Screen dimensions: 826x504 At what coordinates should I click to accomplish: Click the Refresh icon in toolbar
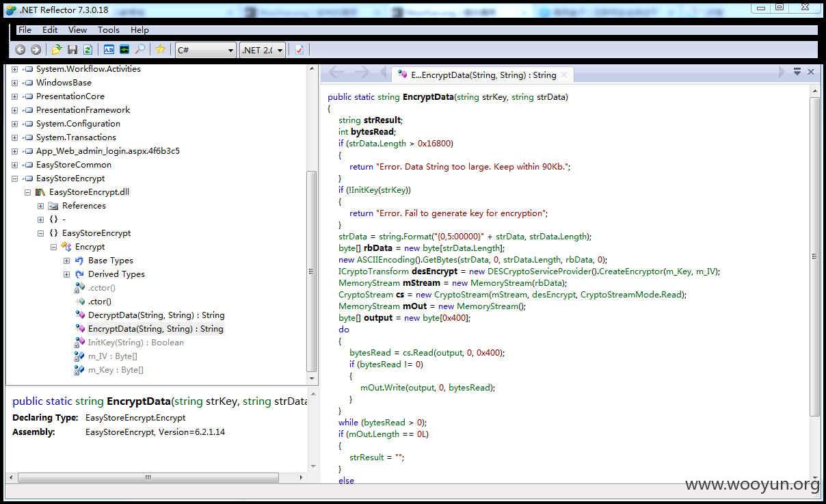click(88, 49)
